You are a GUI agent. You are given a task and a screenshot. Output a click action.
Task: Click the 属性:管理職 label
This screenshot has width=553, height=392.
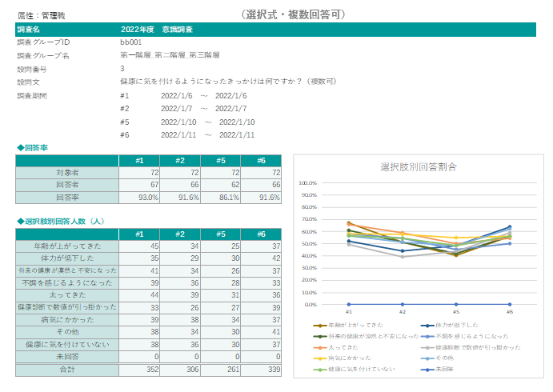click(42, 15)
